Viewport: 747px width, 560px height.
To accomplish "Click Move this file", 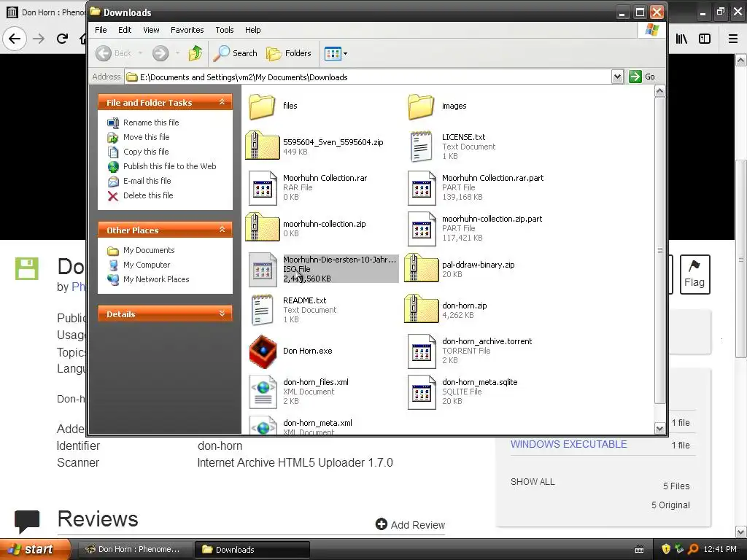I will (x=146, y=137).
